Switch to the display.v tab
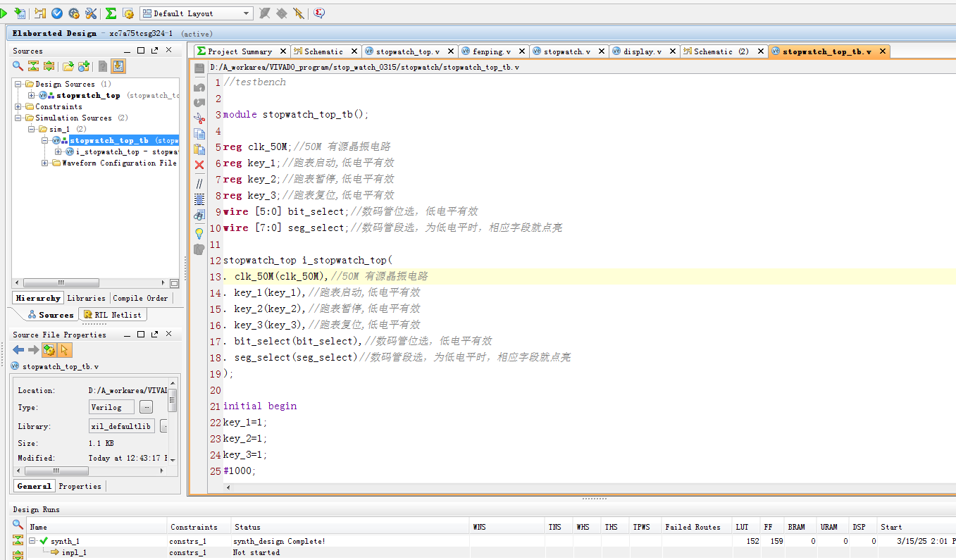Image resolution: width=956 pixels, height=560 pixels. click(x=642, y=51)
